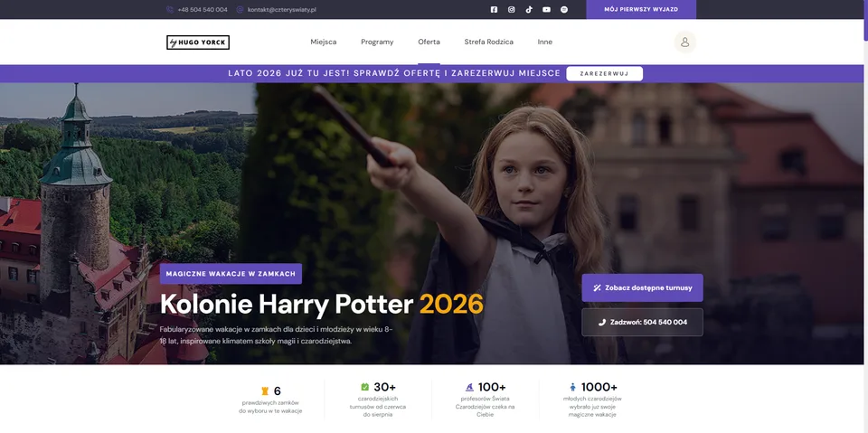Click the calendar check icon beside 30+

[x=364, y=387]
